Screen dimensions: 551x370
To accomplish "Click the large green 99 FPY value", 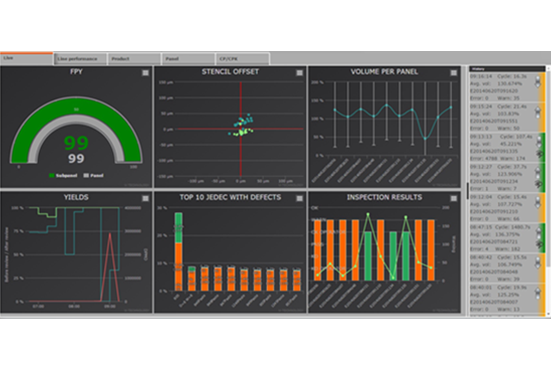I will 76,143.
